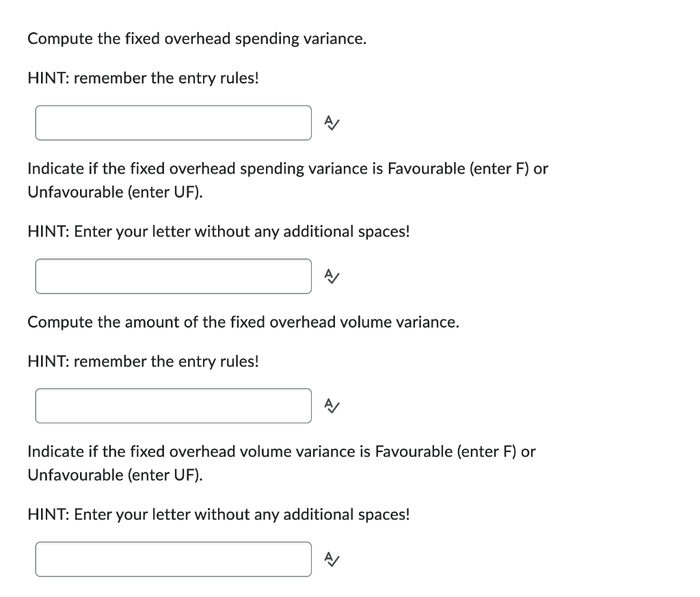Image resolution: width=700 pixels, height=597 pixels.
Task: Focus the fixed overhead spending variance answer box
Action: point(174,123)
